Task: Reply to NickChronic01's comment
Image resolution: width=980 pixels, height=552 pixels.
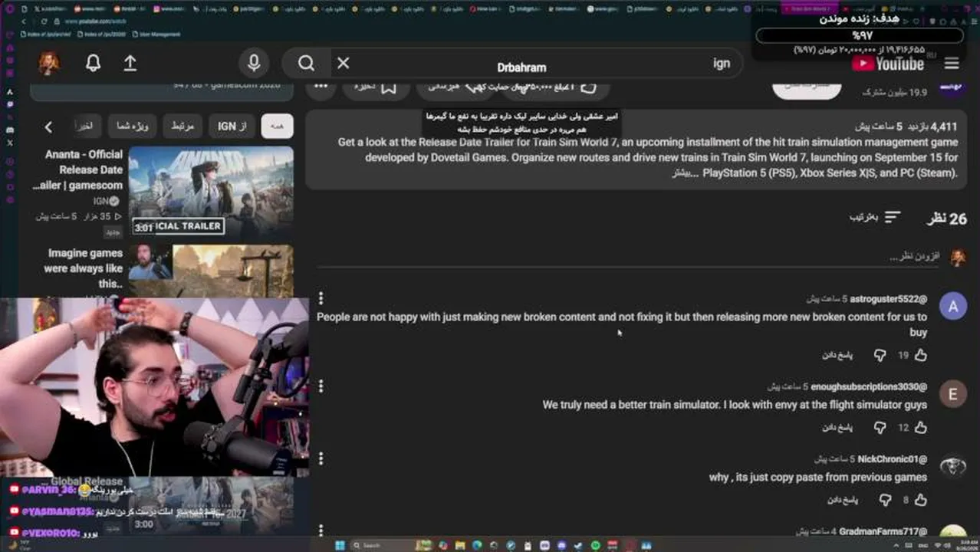Action: click(843, 500)
